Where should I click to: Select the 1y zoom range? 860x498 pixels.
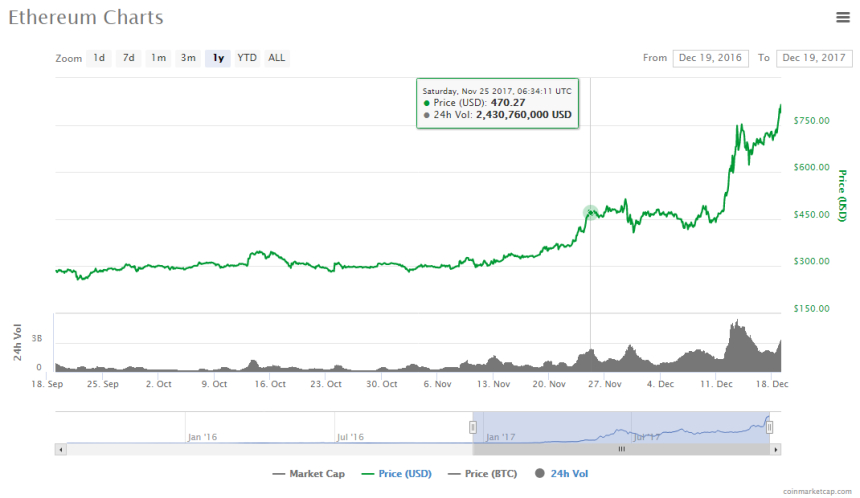pyautogui.click(x=218, y=58)
